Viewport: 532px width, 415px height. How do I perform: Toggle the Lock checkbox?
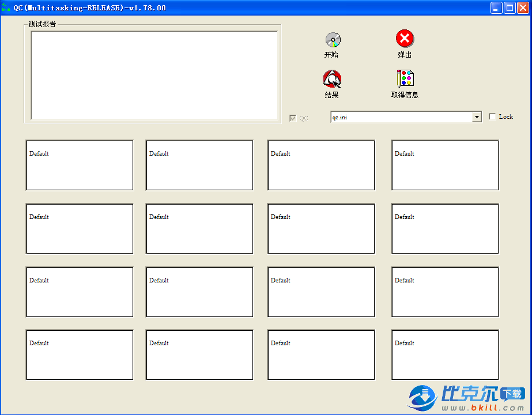pos(492,117)
